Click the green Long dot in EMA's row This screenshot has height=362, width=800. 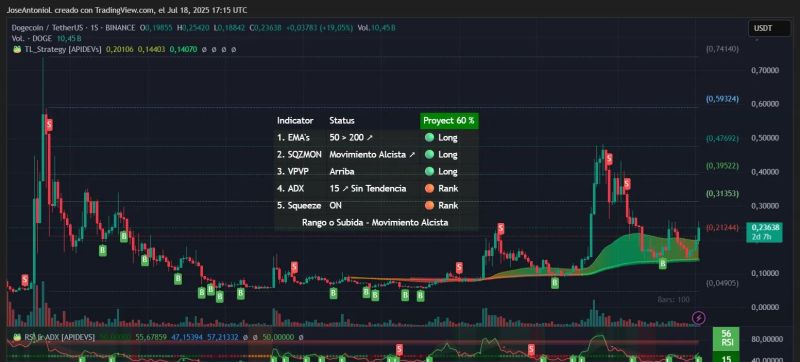(x=430, y=137)
